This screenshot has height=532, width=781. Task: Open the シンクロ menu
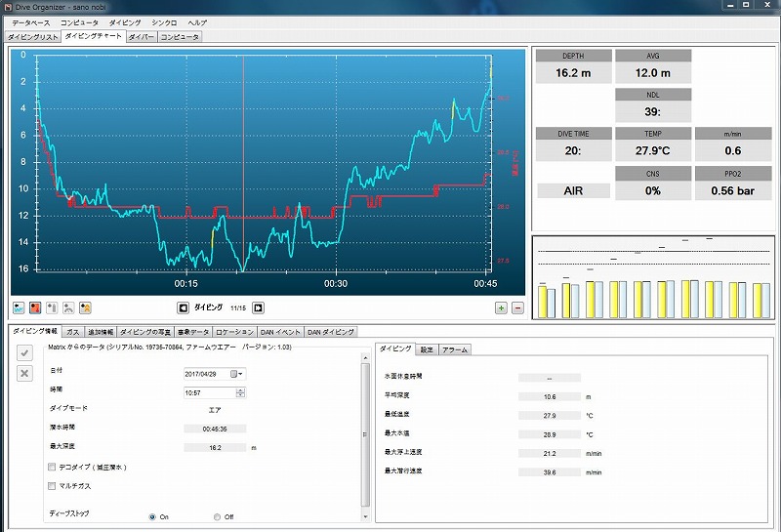click(x=165, y=21)
